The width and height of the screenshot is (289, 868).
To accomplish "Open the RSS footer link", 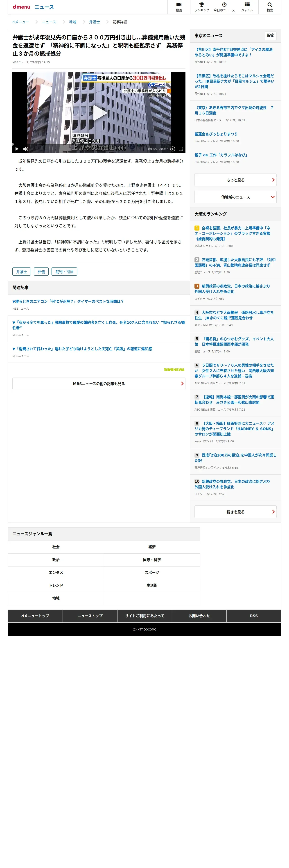I will click(x=254, y=616).
